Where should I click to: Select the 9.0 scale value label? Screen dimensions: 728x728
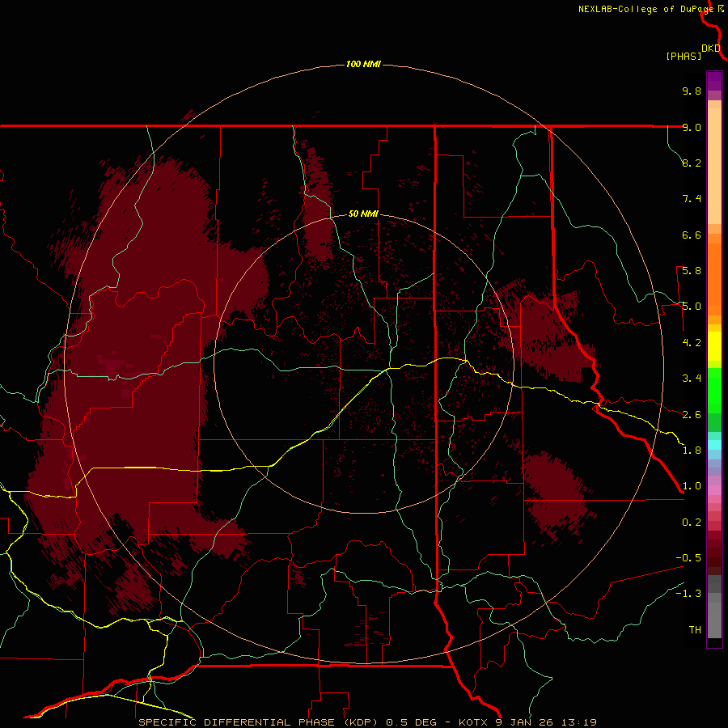(692, 127)
